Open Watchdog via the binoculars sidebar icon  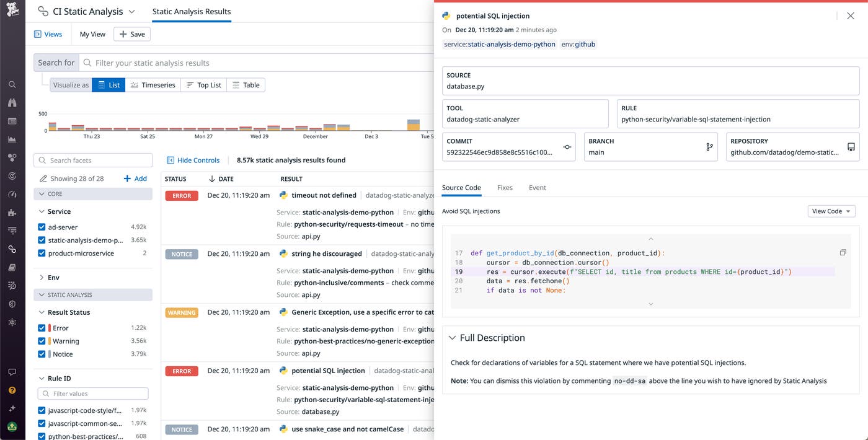12,103
